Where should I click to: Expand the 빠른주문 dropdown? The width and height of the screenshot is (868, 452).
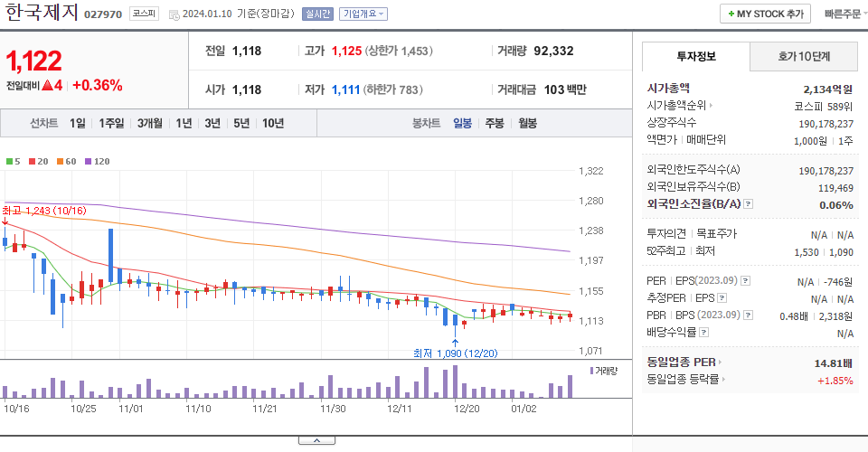pyautogui.click(x=845, y=14)
